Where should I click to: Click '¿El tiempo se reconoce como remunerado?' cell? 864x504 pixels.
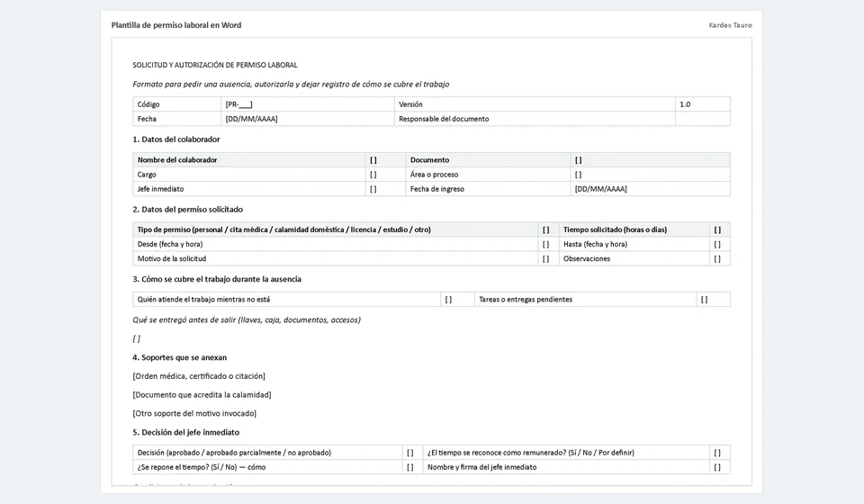click(x=566, y=453)
